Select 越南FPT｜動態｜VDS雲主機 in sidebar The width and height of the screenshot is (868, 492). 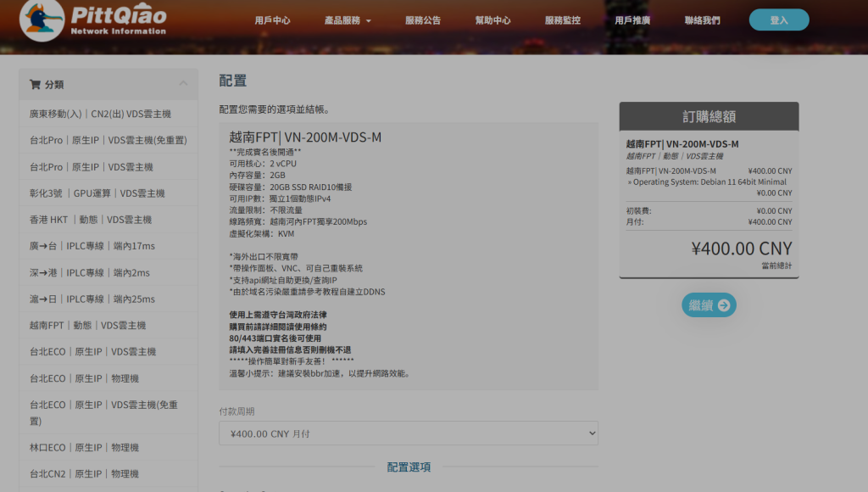click(87, 325)
